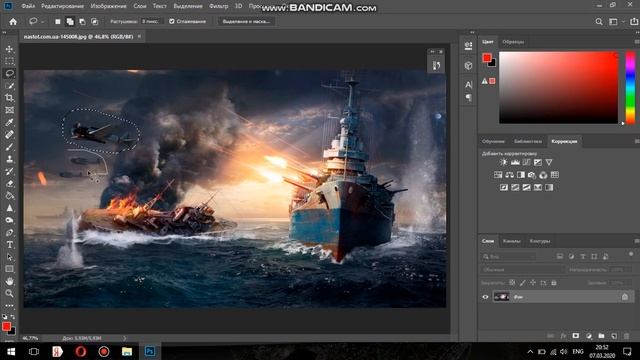This screenshot has height=360, width=640.
Task: Click inside the red color picker field
Action: click(x=558, y=87)
